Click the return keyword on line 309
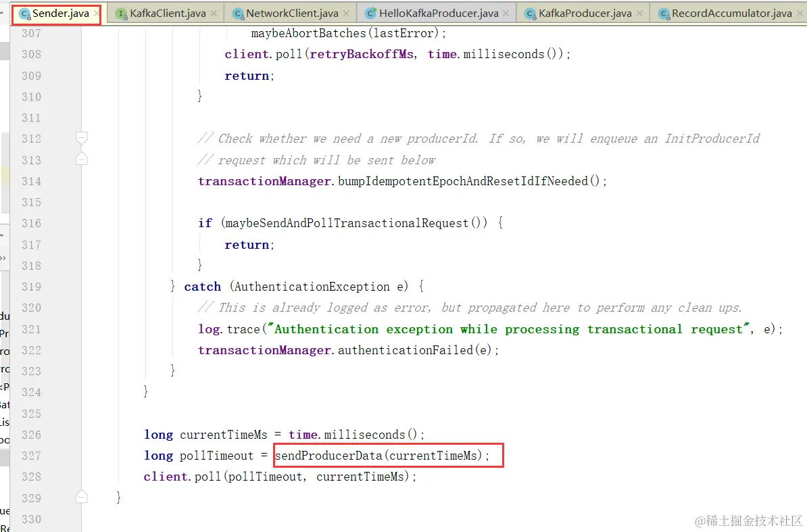 [x=247, y=76]
